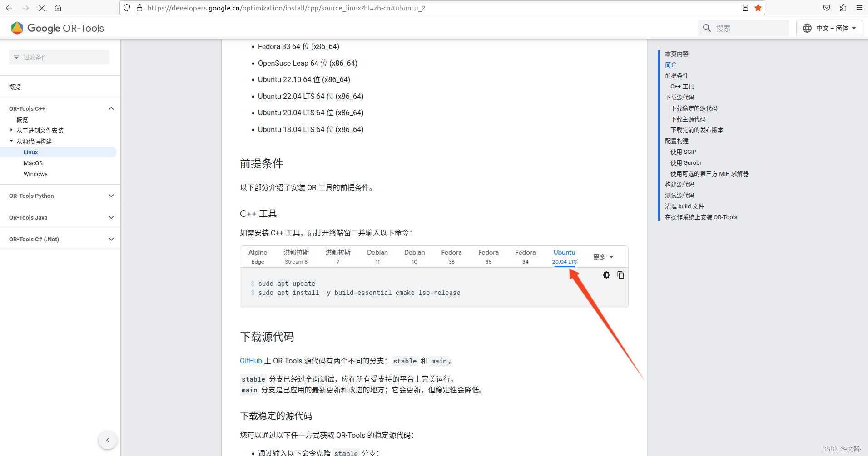Stop page loading with X button

41,8
